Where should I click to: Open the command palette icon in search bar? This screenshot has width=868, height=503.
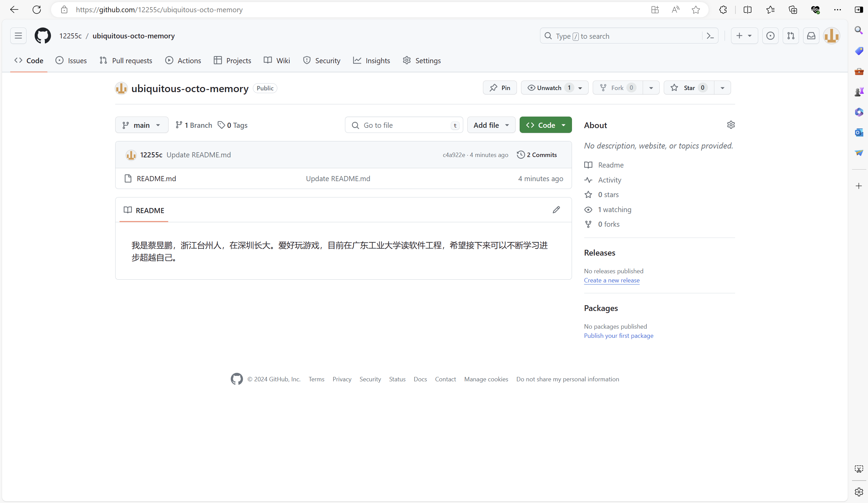710,36
